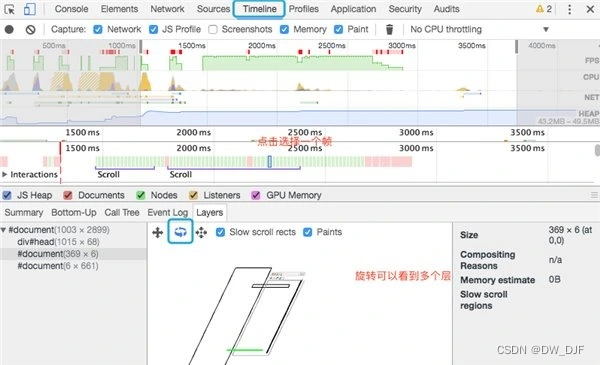Uncheck the Listeners counter
600x365 pixels.
[x=193, y=196]
